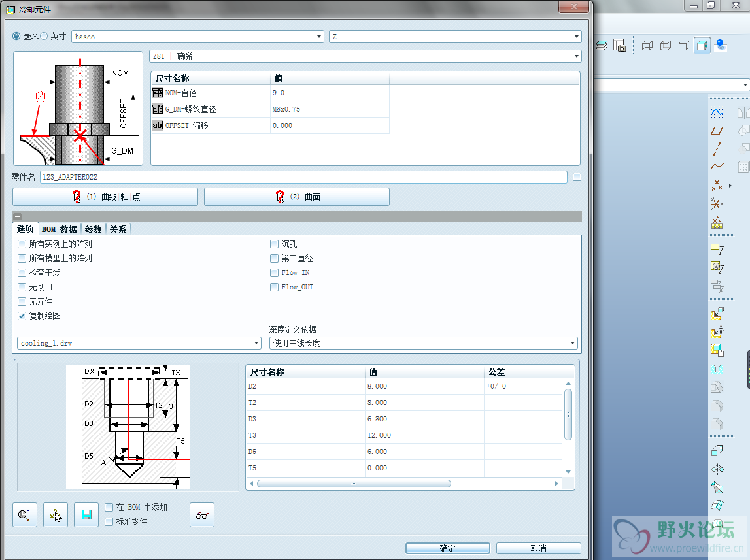
Task: Click the dimension table scroll down arrow
Action: [568, 472]
